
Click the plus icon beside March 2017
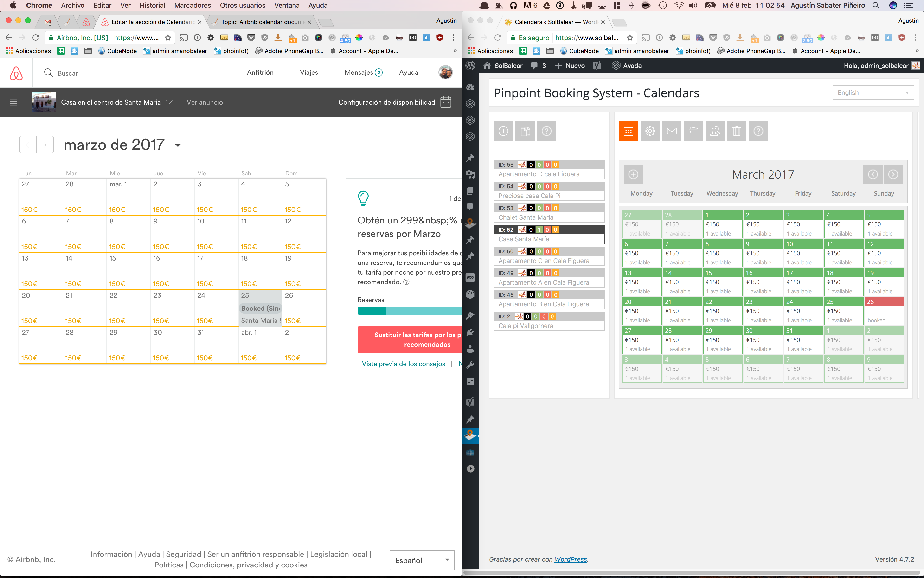[x=633, y=174]
